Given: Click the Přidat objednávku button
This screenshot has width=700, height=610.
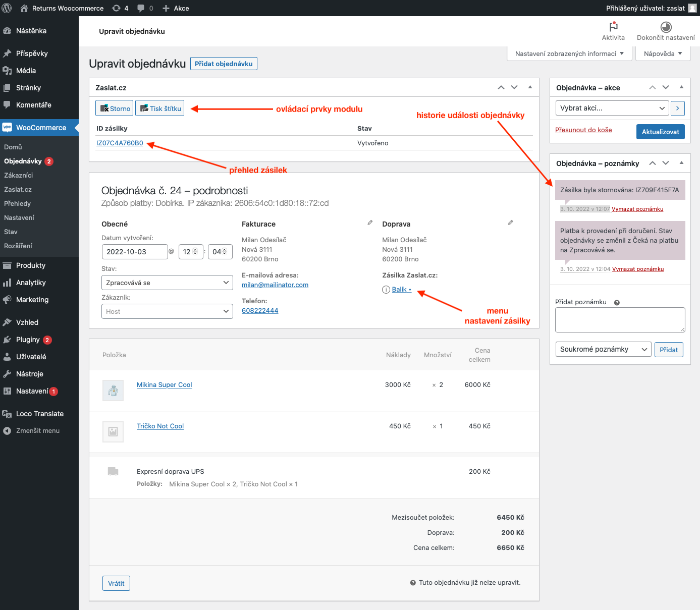Looking at the screenshot, I should [x=224, y=64].
